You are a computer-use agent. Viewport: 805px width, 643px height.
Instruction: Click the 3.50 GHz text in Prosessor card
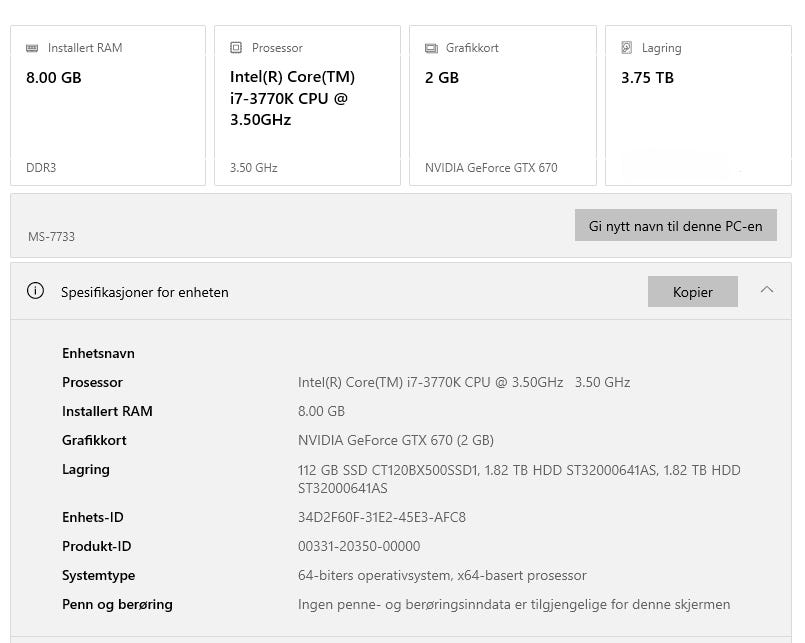(x=254, y=168)
